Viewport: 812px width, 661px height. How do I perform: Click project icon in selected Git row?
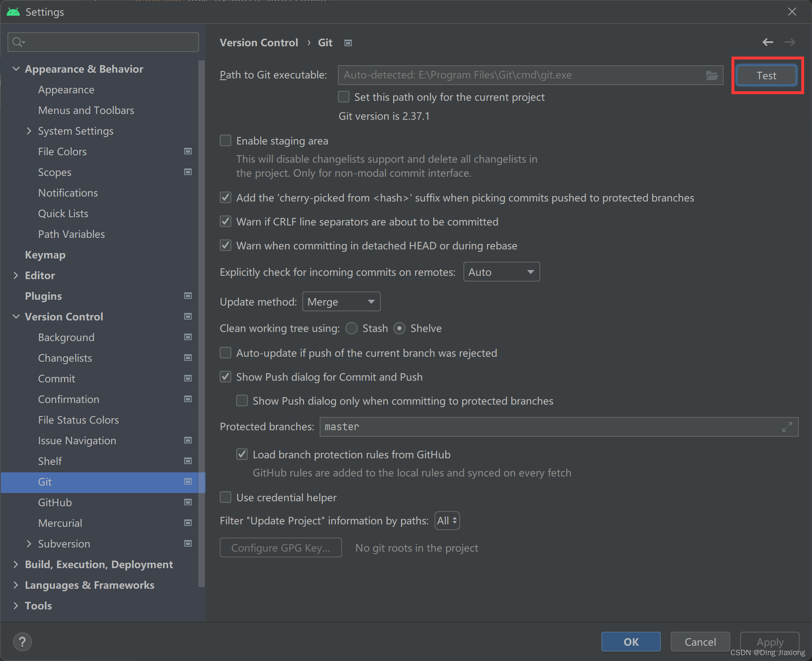coord(188,482)
